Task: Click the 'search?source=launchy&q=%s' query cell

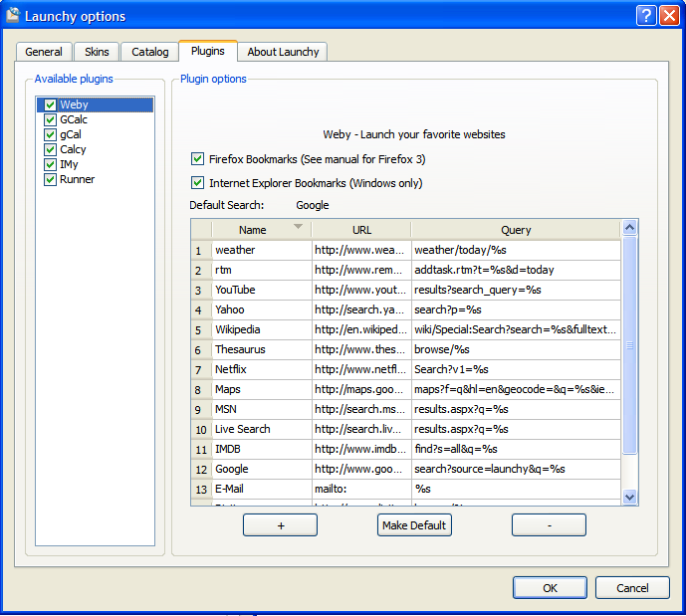Action: [516, 469]
